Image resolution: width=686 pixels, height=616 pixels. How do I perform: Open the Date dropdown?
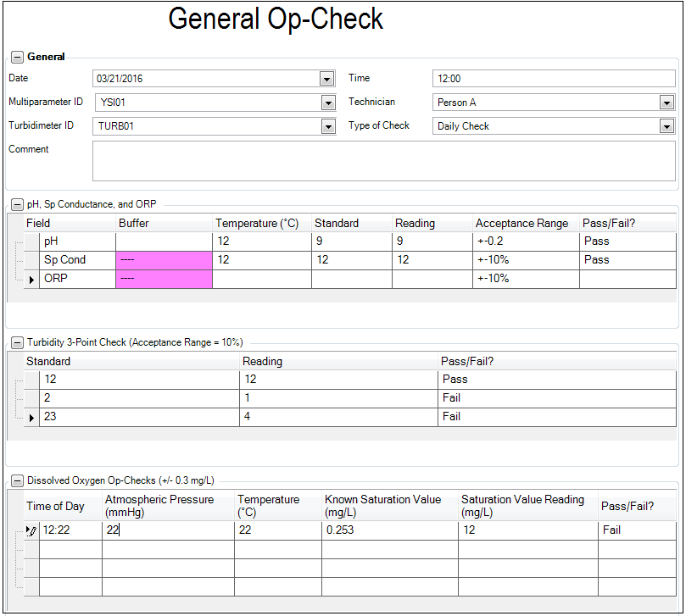(x=326, y=78)
